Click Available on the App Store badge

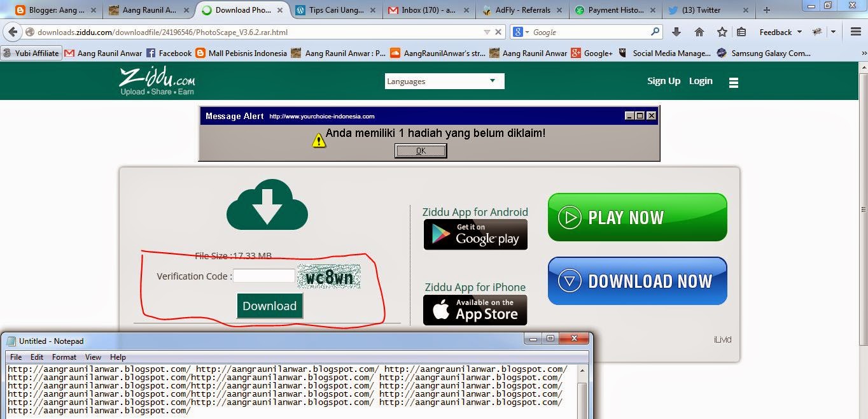coord(475,309)
